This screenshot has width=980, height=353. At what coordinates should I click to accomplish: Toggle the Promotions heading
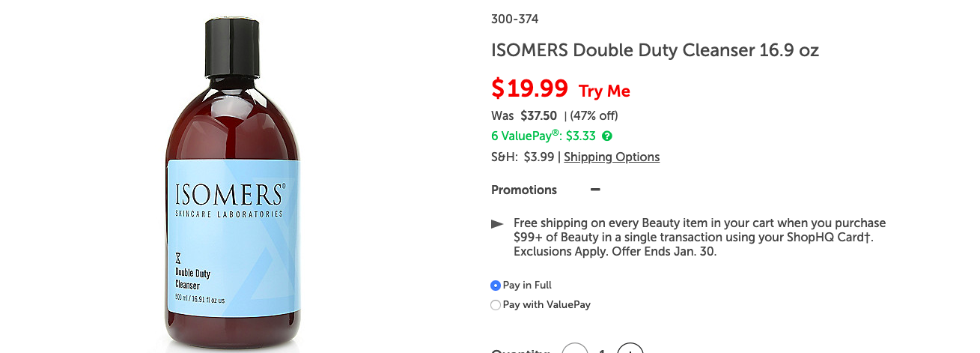point(524,190)
